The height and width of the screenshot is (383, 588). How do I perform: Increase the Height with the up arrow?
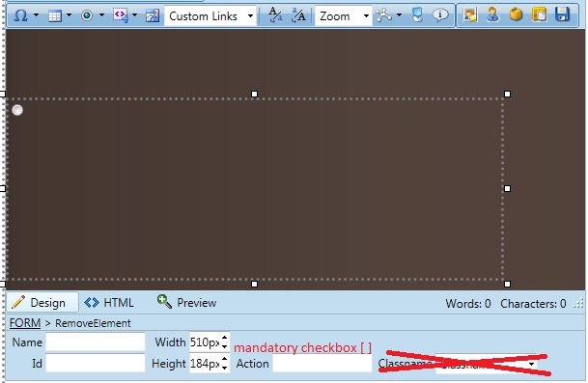224,359
